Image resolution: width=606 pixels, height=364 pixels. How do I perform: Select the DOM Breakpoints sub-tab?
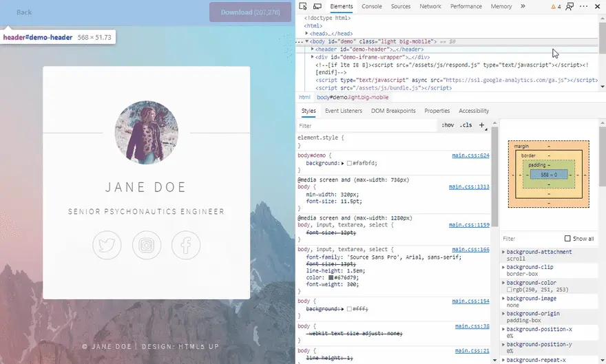[393, 111]
